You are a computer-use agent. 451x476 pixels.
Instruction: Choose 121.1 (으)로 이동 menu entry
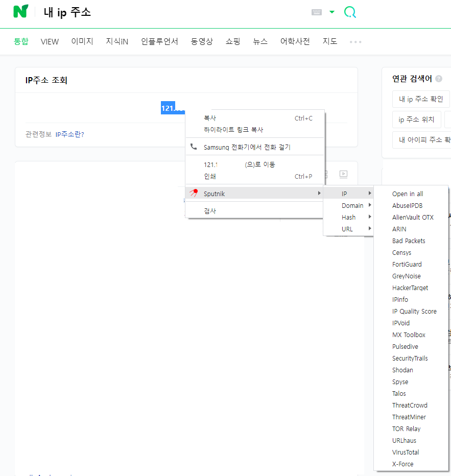point(255,164)
